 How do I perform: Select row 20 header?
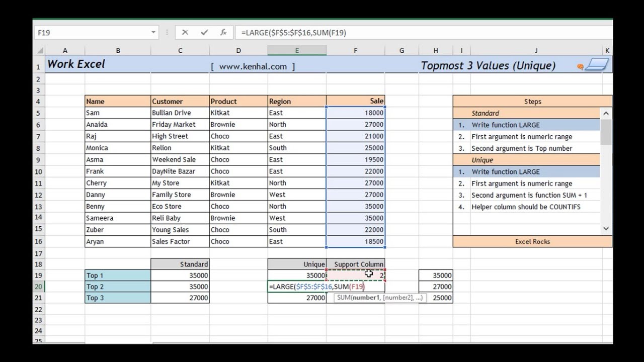point(39,287)
